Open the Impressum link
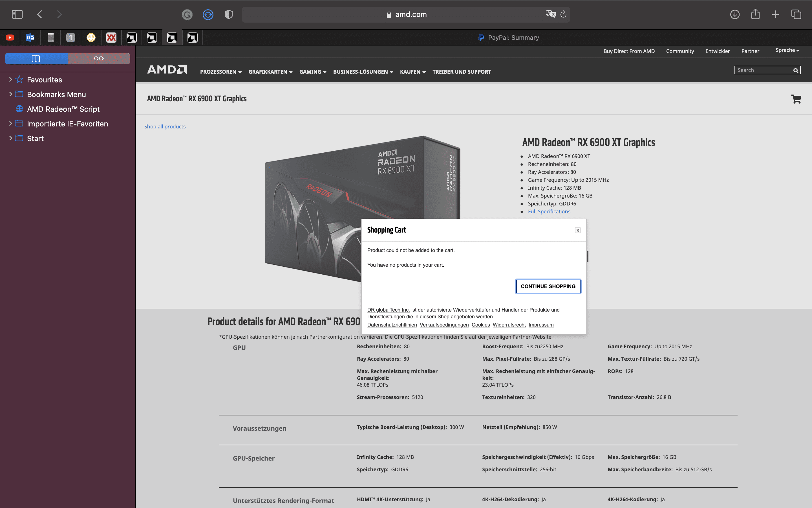The height and width of the screenshot is (508, 812). point(541,325)
